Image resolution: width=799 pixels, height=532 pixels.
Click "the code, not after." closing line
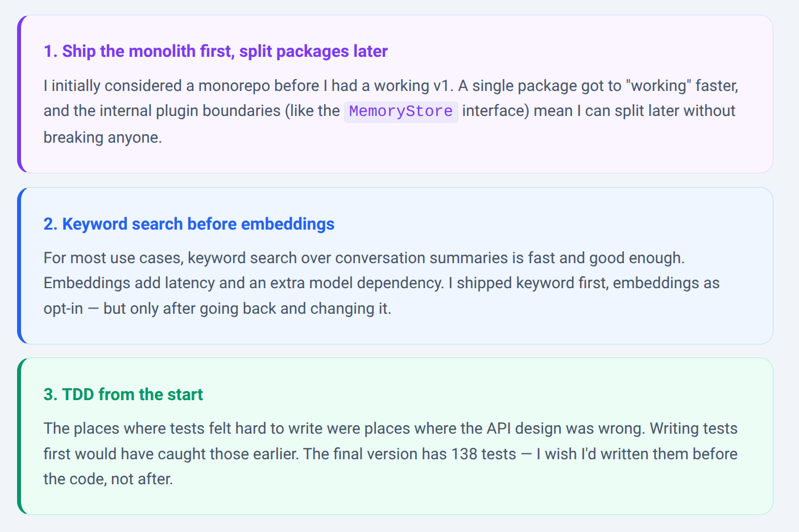[x=108, y=479]
